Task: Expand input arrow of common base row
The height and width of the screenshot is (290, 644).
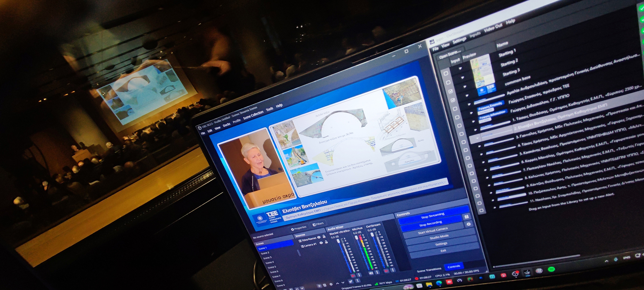Action: pos(467,95)
